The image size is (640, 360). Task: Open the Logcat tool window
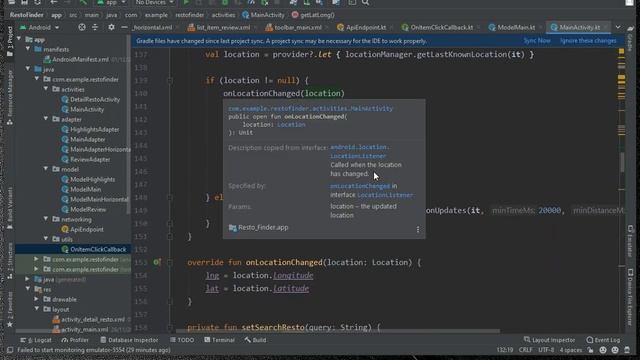[x=36, y=340]
